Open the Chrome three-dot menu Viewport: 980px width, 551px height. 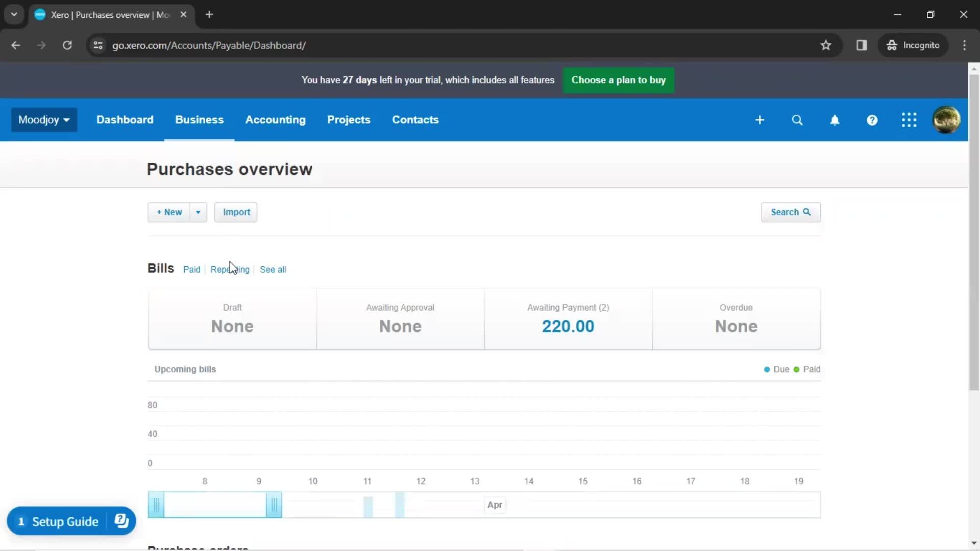coord(964,45)
